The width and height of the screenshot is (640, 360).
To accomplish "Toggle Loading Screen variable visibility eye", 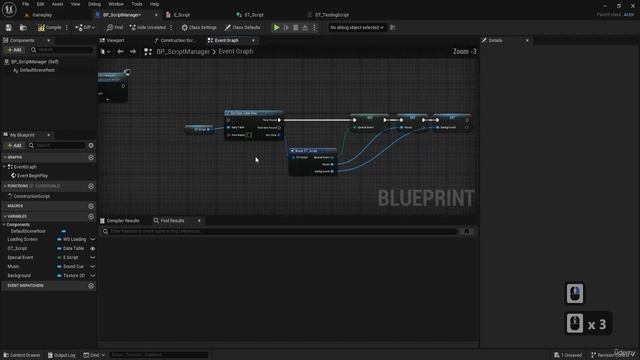I will 93,240.
